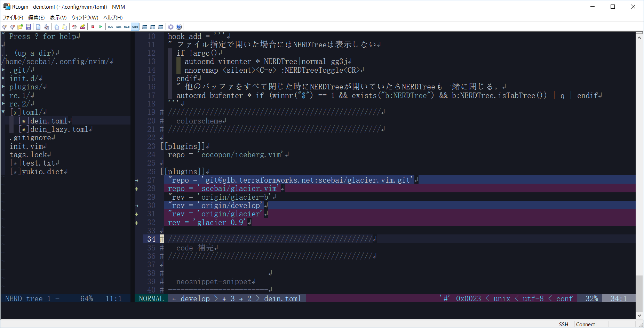Click the crossed-out mouse icon
The width and height of the screenshot is (644, 328).
(x=74, y=27)
